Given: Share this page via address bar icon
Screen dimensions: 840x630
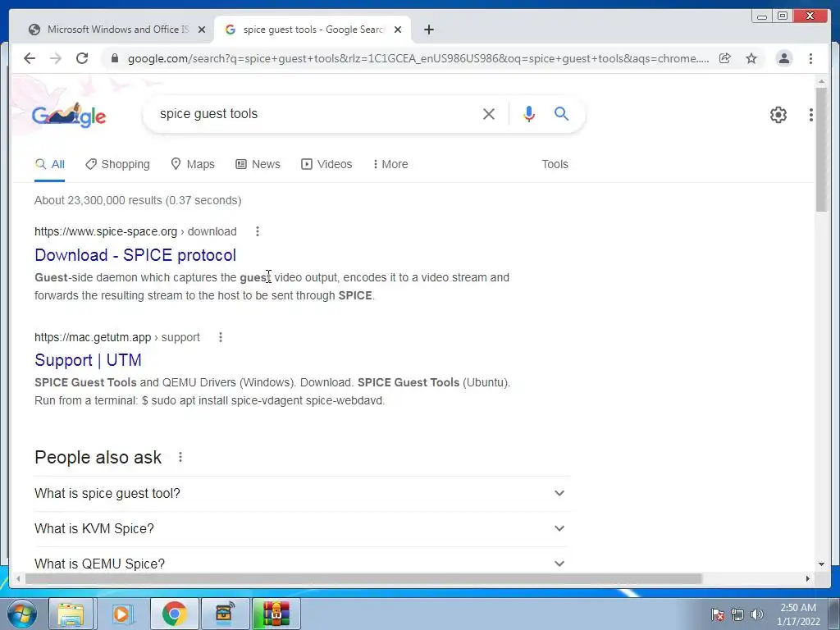Looking at the screenshot, I should [725, 58].
